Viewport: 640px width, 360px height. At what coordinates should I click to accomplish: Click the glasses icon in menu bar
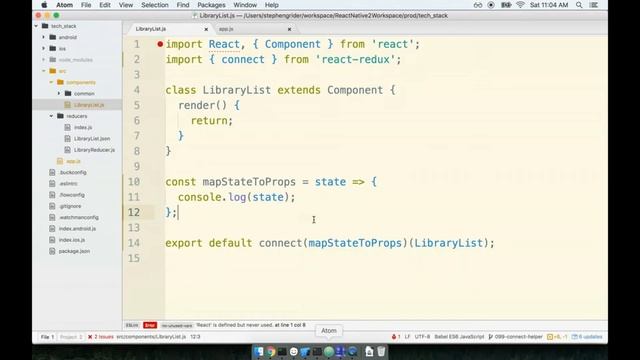[x=478, y=5]
